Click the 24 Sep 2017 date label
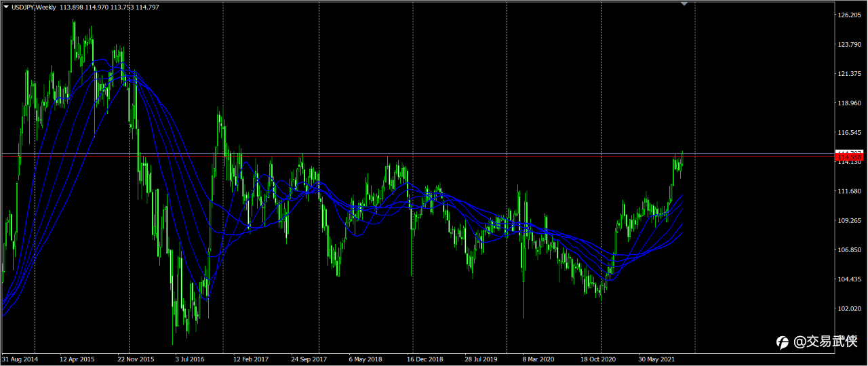Image resolution: width=868 pixels, height=366 pixels. tap(309, 359)
